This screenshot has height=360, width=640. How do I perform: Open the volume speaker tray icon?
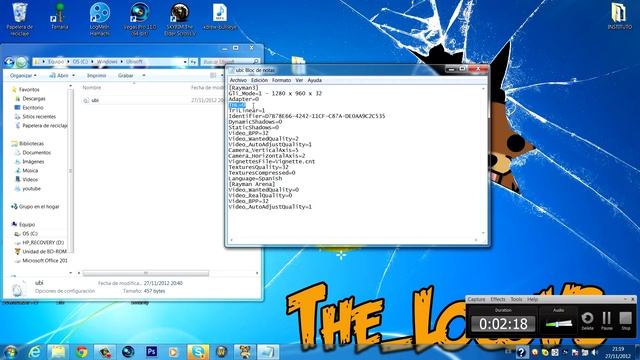pos(595,352)
